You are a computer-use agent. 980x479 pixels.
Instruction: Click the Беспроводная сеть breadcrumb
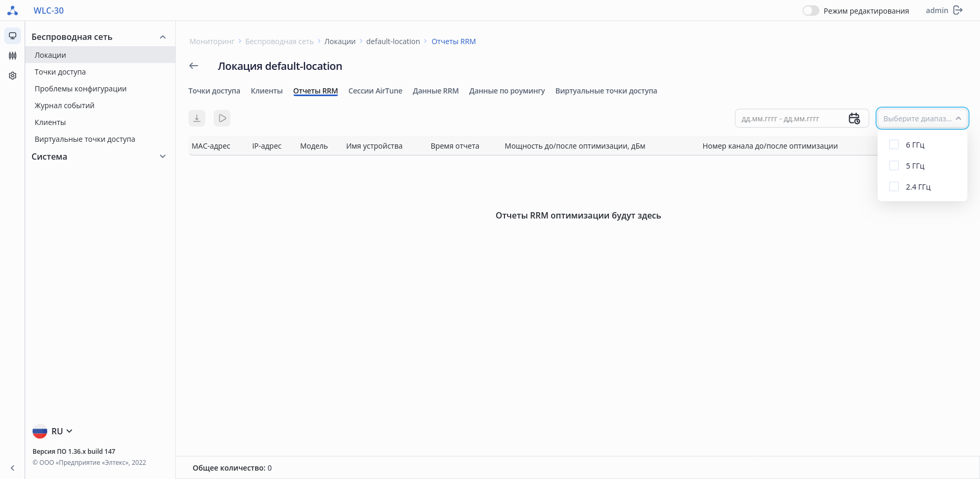click(279, 41)
